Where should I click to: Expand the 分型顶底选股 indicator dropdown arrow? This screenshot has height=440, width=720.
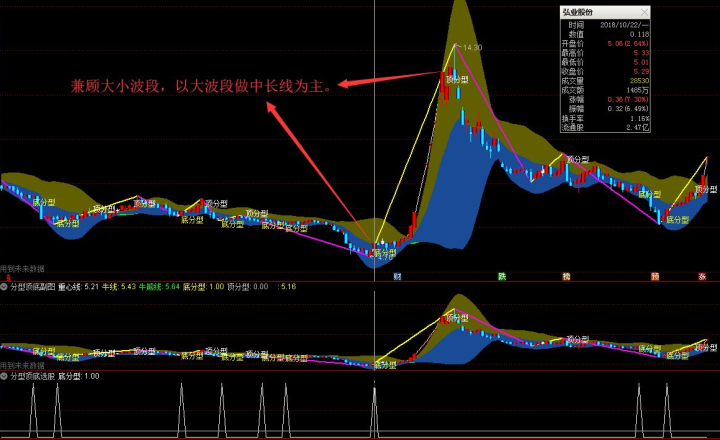[x=4, y=376]
